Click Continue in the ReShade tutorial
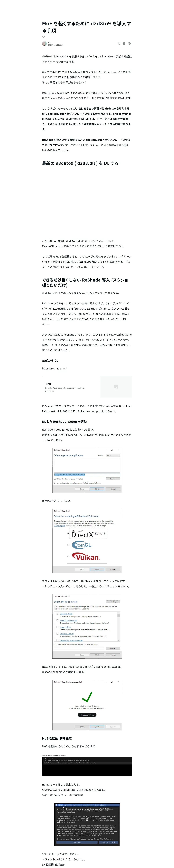 (x=77, y=842)
